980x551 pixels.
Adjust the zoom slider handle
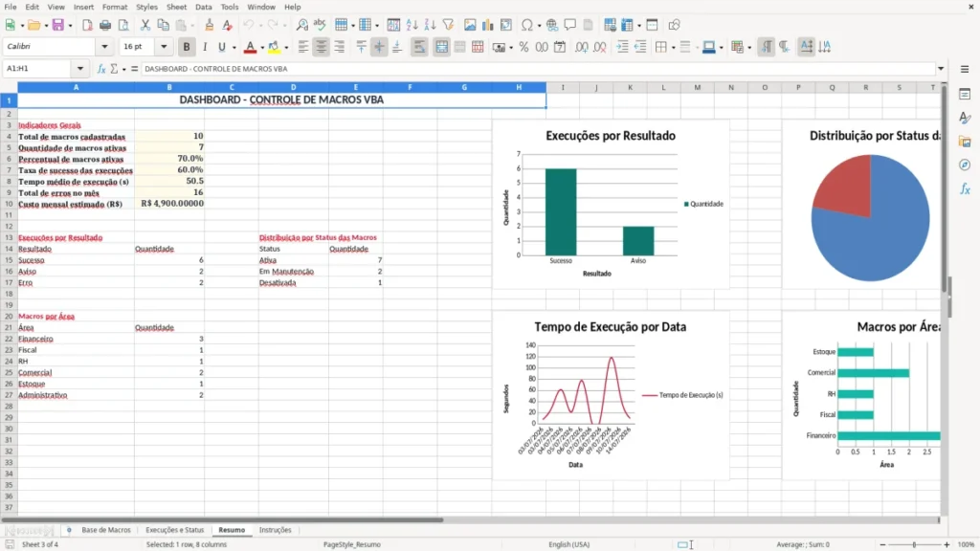click(914, 544)
